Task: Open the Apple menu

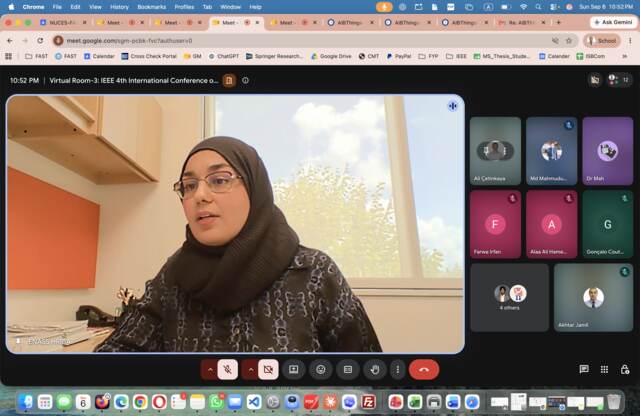Action: tap(11, 7)
